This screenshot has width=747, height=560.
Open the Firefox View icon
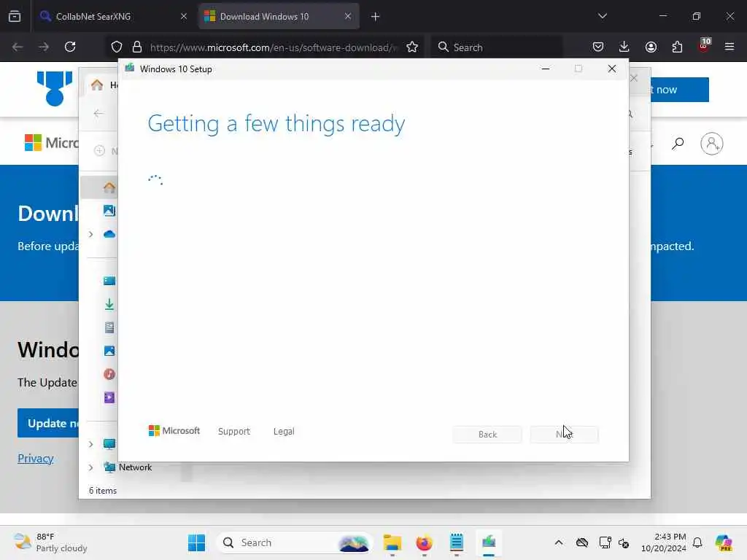pyautogui.click(x=15, y=16)
